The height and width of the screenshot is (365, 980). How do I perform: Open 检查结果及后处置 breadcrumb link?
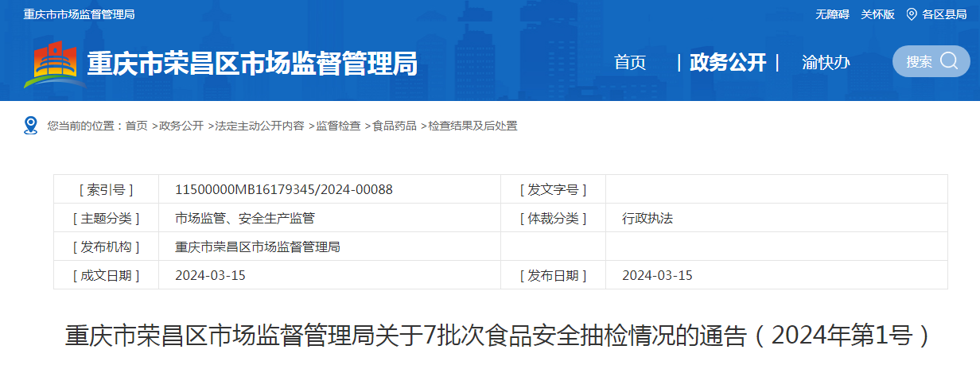tap(472, 126)
